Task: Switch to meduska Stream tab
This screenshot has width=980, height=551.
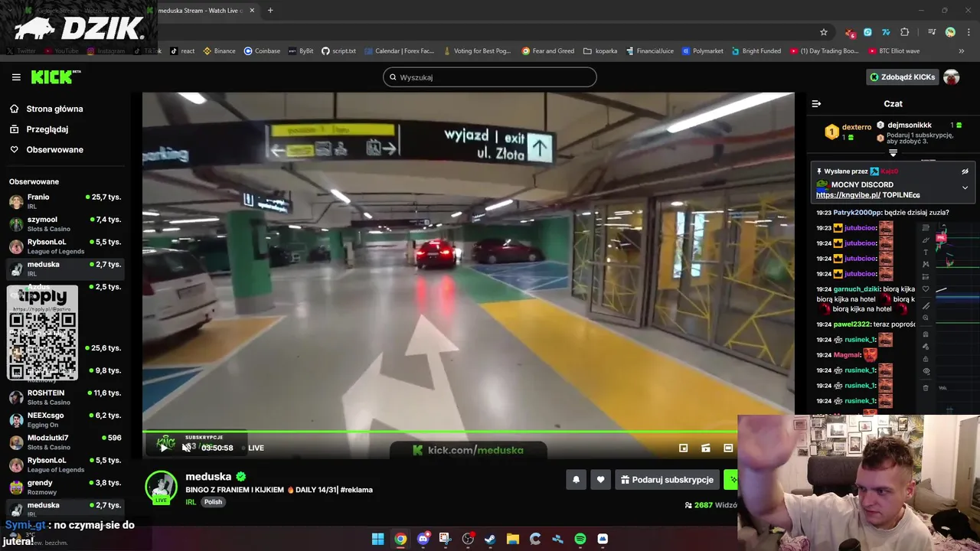Action: [201, 11]
